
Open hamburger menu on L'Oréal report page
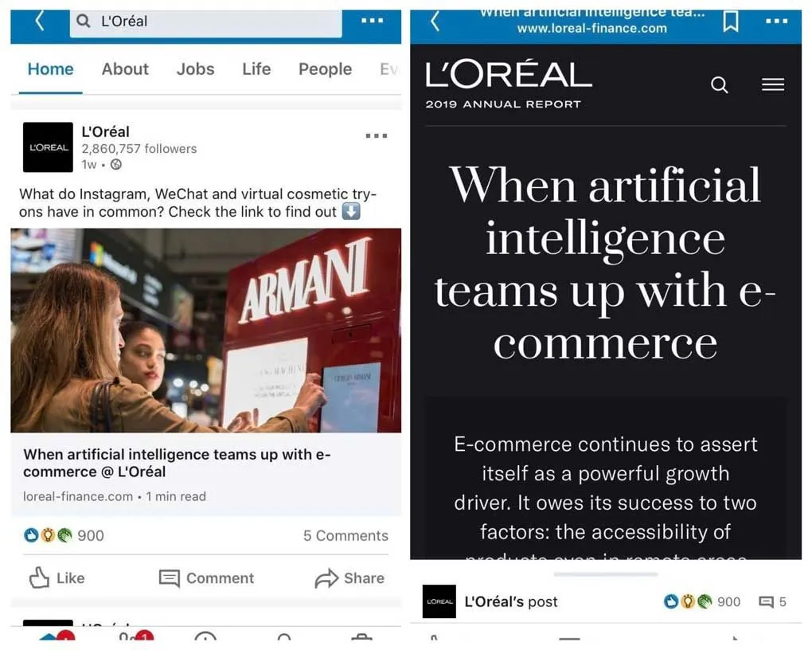tap(773, 84)
